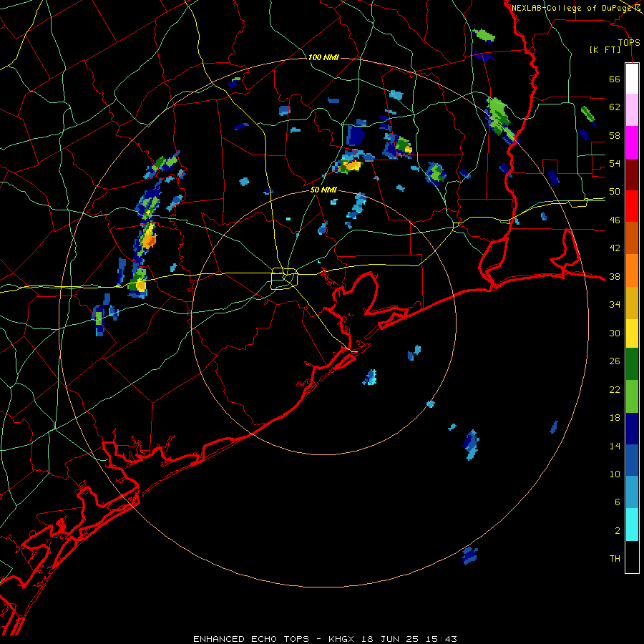Select the '[K FT]' units label
Viewport: 644px width, 644px height.
point(605,50)
